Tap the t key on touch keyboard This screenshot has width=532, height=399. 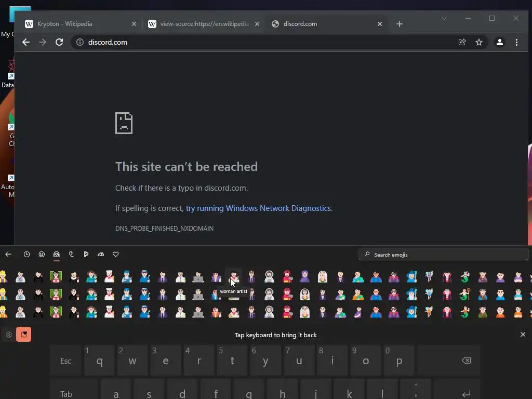232,361
